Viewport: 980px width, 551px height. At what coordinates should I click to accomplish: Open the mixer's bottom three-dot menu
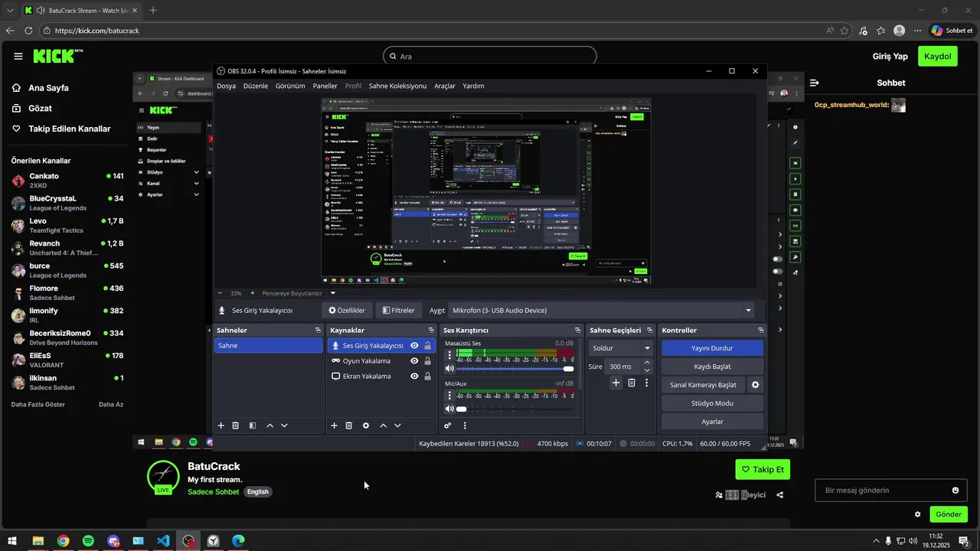465,425
